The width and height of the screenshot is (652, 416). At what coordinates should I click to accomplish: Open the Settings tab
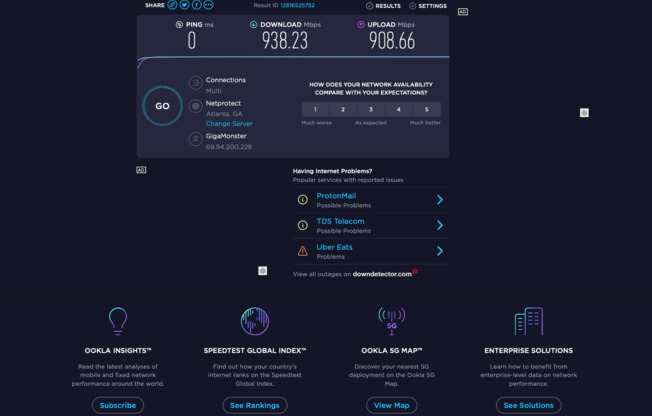[428, 6]
